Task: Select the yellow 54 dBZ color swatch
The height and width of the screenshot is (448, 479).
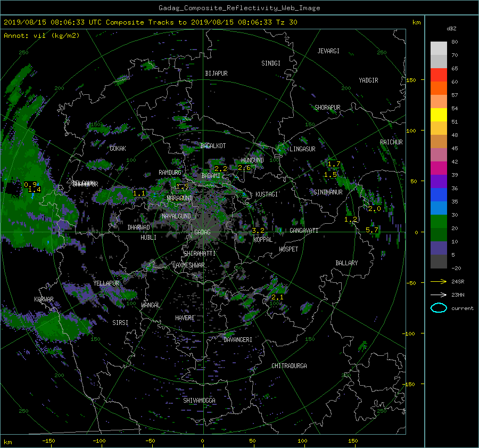Action: tap(439, 115)
